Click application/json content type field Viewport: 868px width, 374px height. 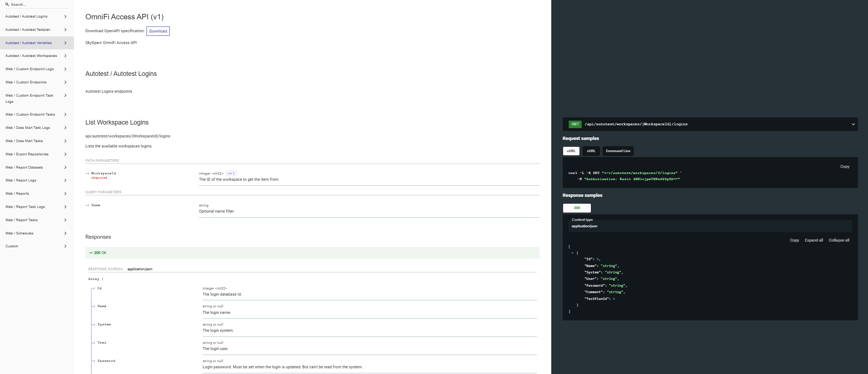tap(710, 226)
